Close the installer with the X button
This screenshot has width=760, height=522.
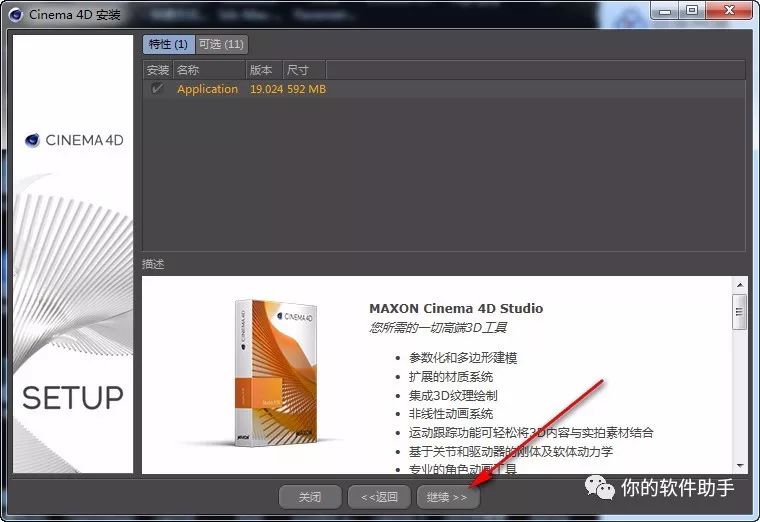[729, 11]
